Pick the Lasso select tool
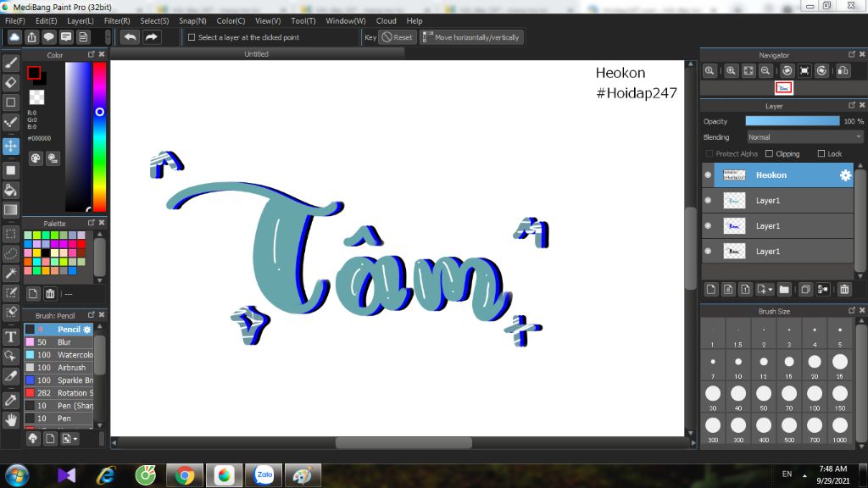Screen dimensions: 868x488 [x=10, y=253]
